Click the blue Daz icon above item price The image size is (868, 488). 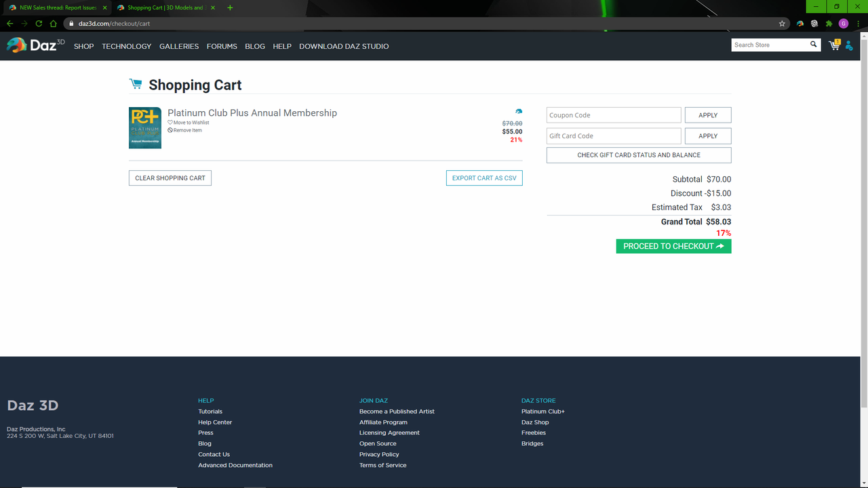point(519,112)
